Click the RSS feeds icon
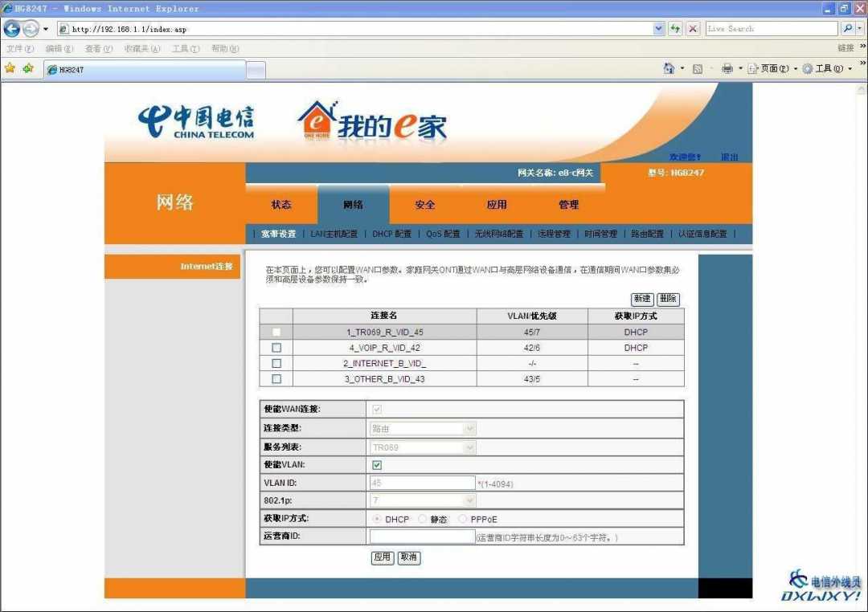This screenshot has width=868, height=612. [x=698, y=68]
